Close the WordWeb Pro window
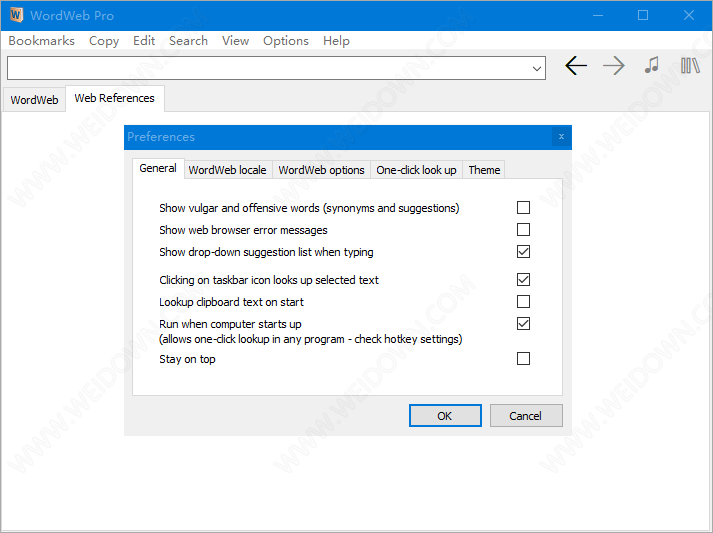The image size is (713, 533). tap(688, 15)
